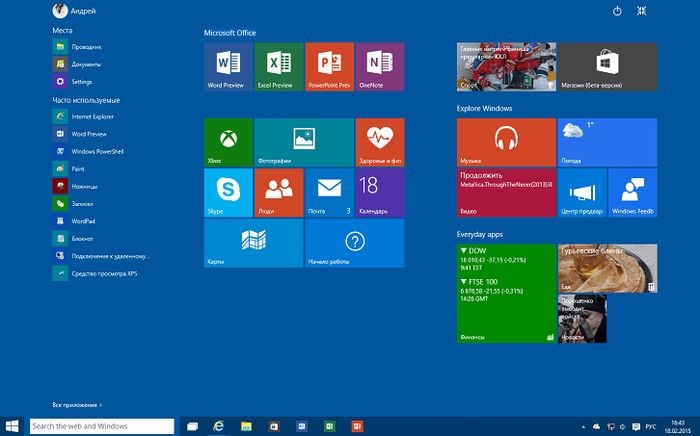Open the notifications tray icon
700x436 pixels.
[x=636, y=427]
